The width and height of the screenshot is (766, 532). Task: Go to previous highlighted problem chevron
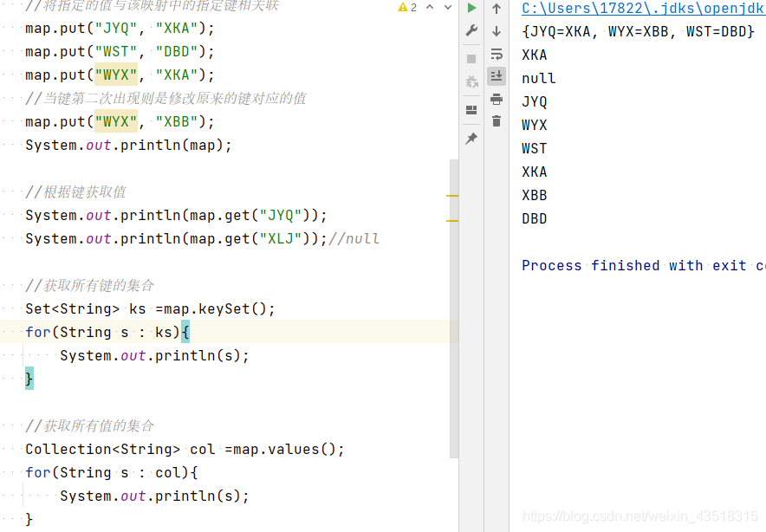pos(430,7)
